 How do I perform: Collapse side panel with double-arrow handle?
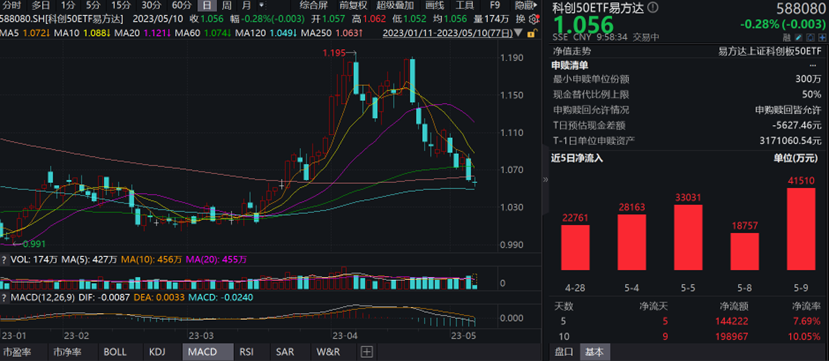click(546, 180)
